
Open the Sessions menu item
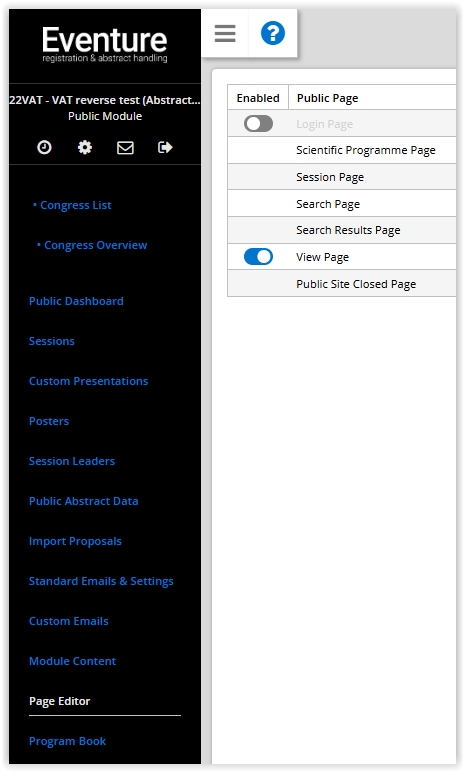point(52,341)
